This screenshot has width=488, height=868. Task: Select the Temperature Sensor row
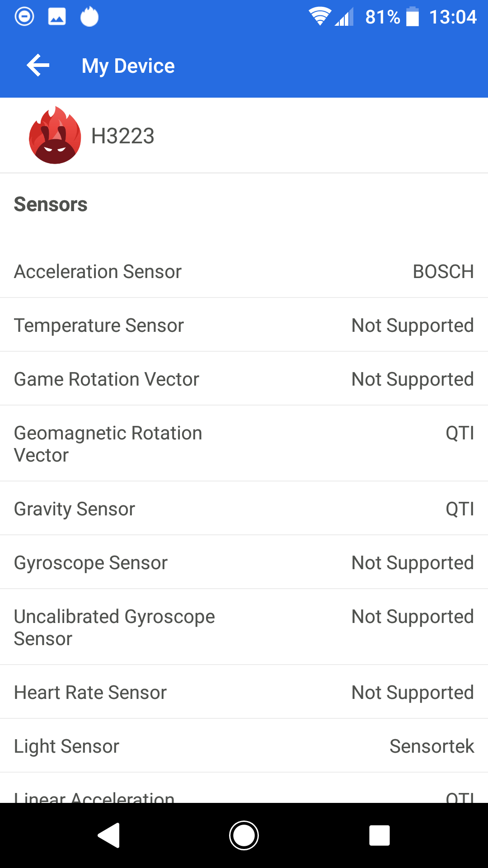click(x=244, y=325)
